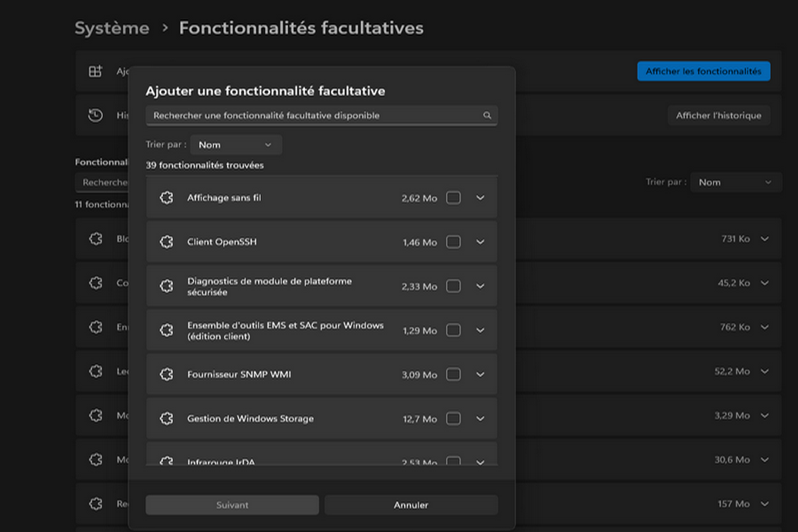This screenshot has height=532, width=798.
Task: Expand the Fournisseur SNMP WMI details
Action: click(x=481, y=374)
